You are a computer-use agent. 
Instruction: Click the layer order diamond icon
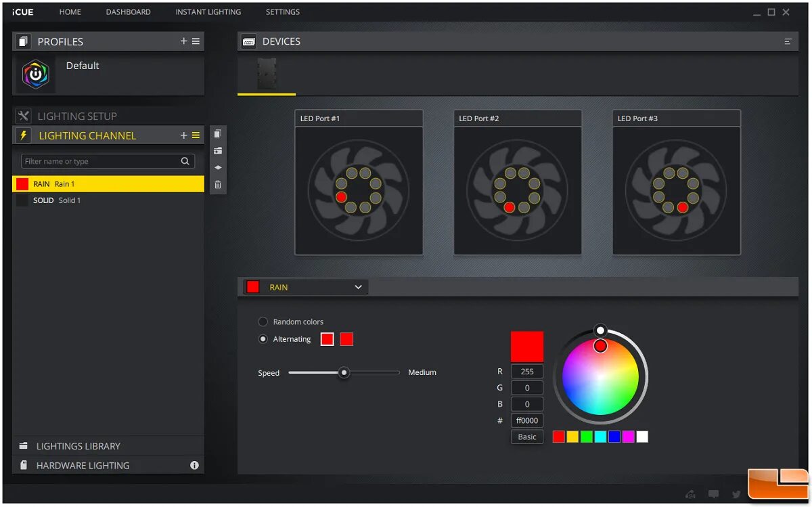217,167
